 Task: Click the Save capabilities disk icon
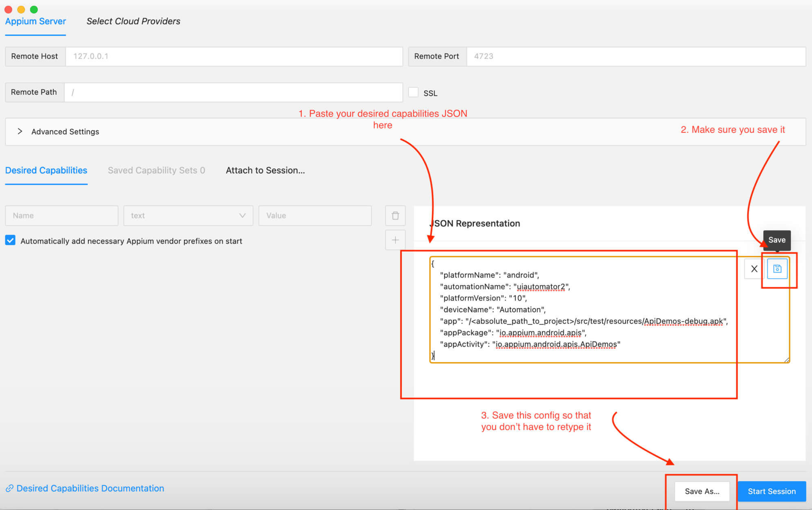(x=777, y=268)
